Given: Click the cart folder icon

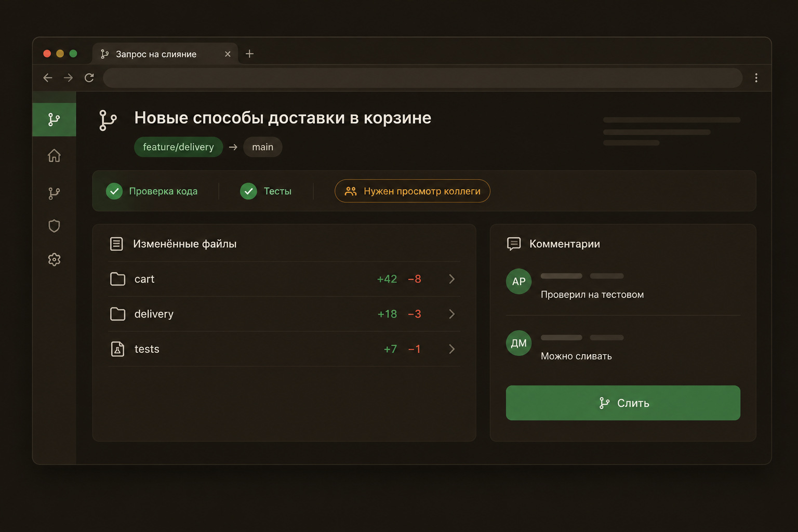Looking at the screenshot, I should 118,279.
